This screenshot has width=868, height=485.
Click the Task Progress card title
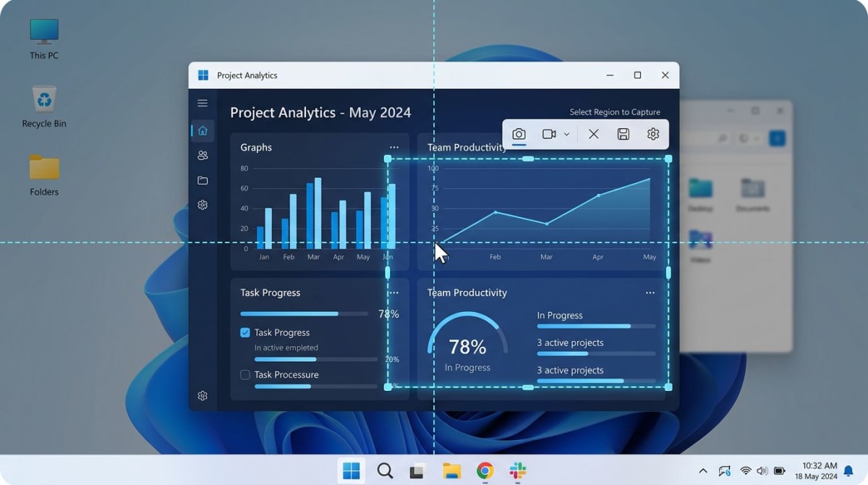(270, 292)
